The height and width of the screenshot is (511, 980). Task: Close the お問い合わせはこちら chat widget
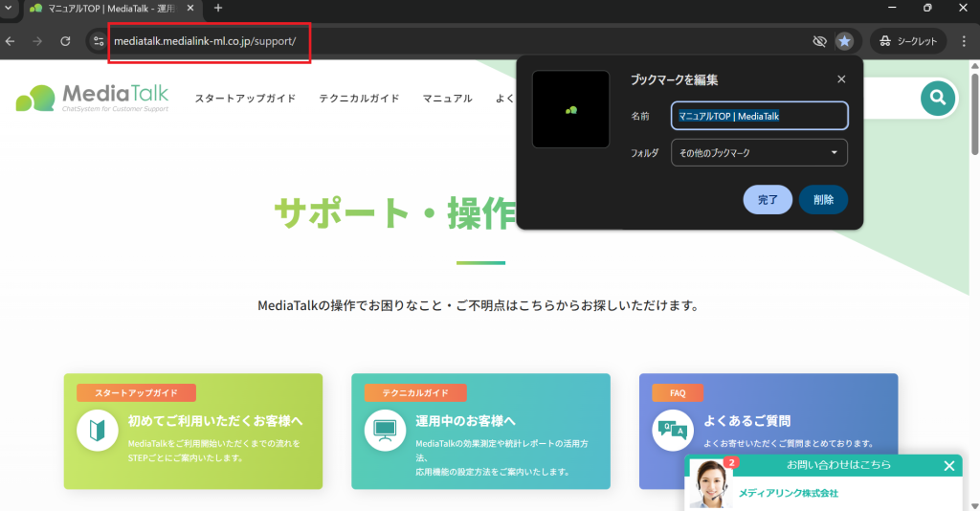point(948,466)
